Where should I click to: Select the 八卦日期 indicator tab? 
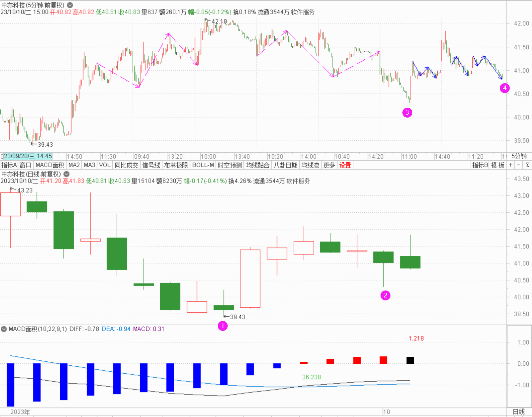pyautogui.click(x=285, y=165)
